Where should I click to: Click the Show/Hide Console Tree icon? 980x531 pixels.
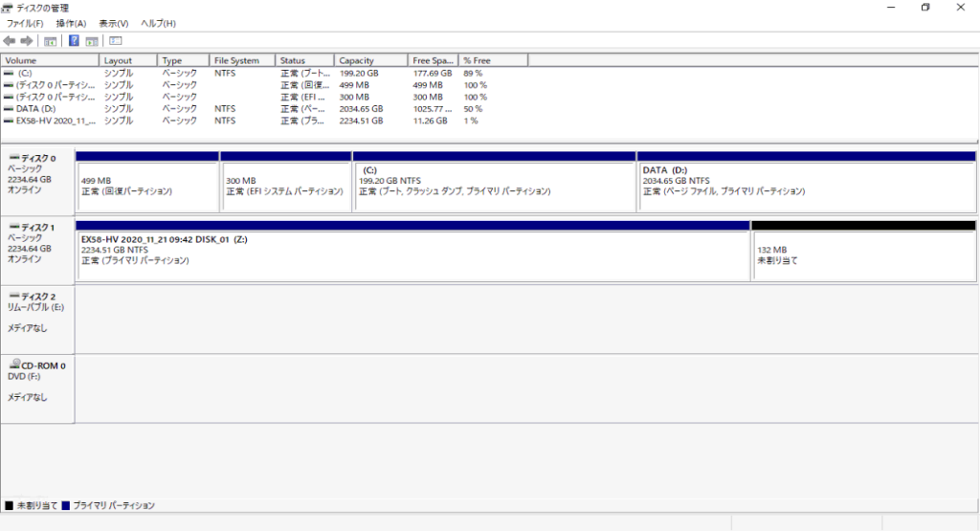50,41
